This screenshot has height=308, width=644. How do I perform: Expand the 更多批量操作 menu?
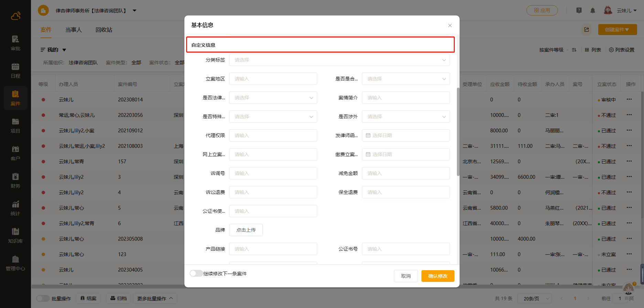pyautogui.click(x=155, y=298)
